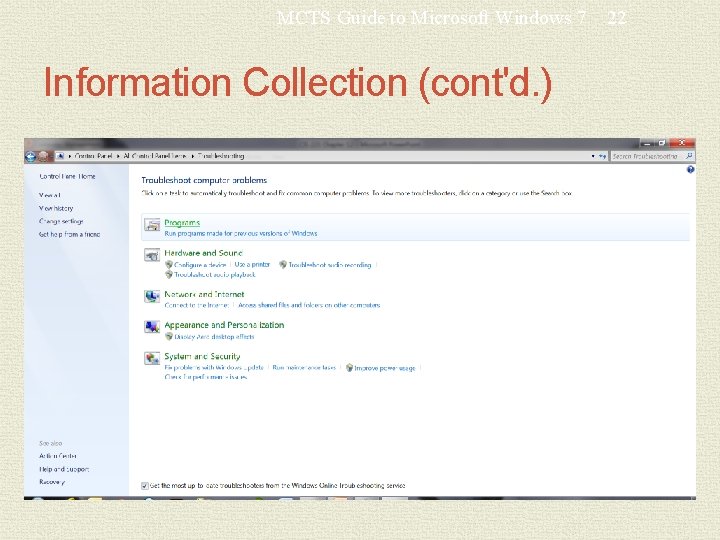Open the address bar history dropdown arrow
The image size is (720, 540).
point(593,156)
